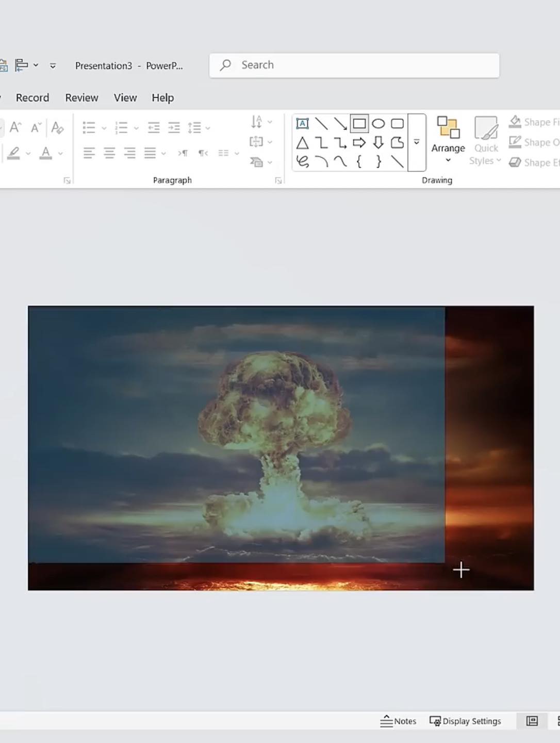Open Normal view from status bar
560x743 pixels.
tap(532, 721)
